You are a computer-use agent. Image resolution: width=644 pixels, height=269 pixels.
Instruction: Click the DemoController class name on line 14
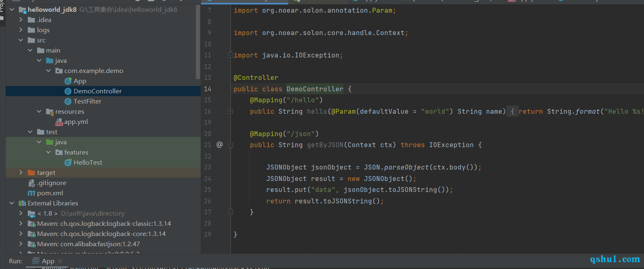coord(315,89)
